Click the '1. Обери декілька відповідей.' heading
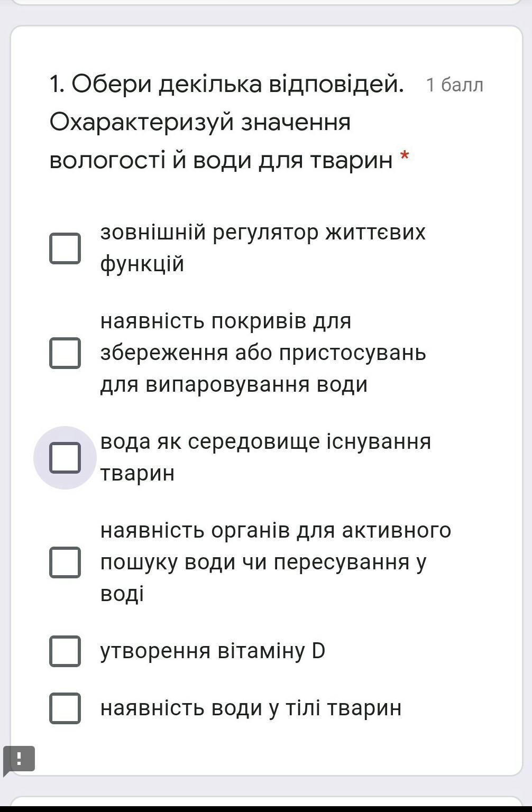 226,84
